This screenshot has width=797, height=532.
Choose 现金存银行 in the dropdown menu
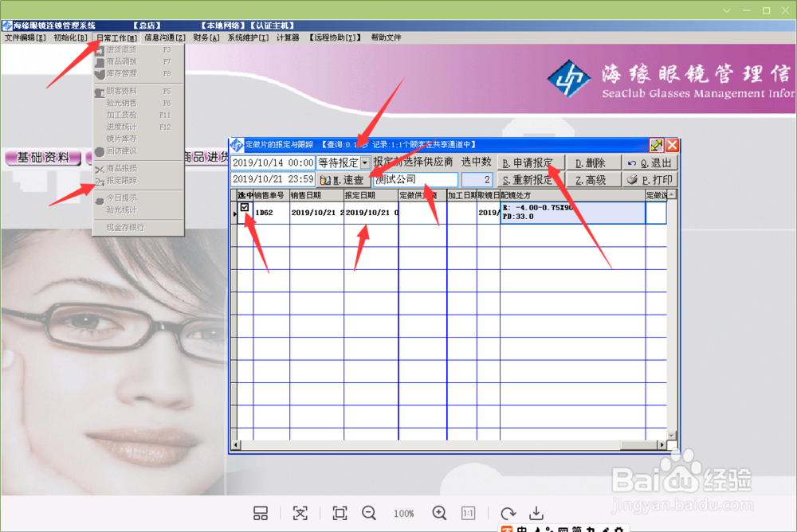138,227
